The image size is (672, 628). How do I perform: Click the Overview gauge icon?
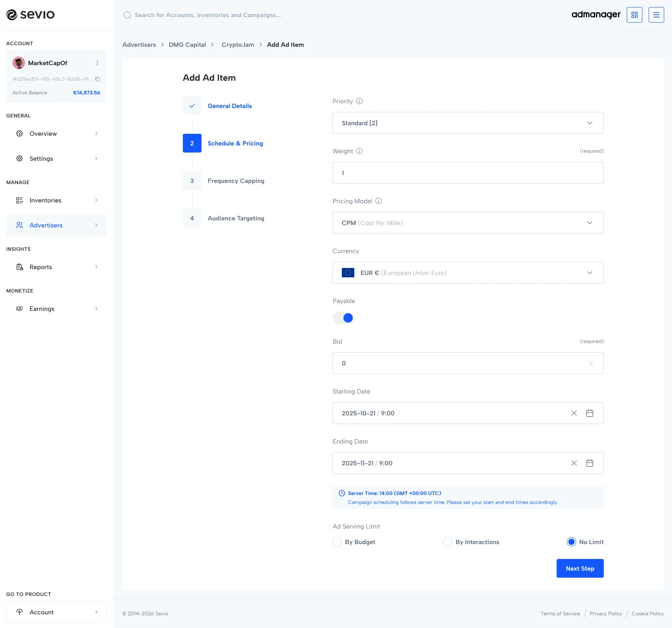click(x=19, y=133)
